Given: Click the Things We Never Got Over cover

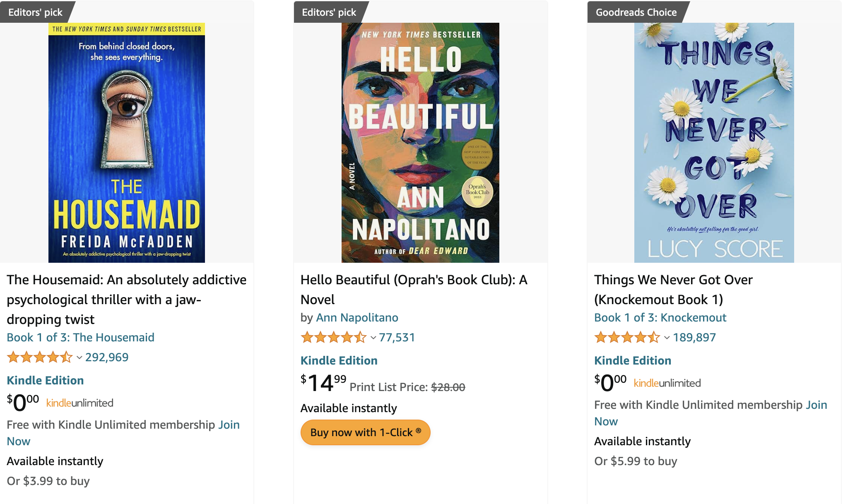Looking at the screenshot, I should click(x=714, y=143).
